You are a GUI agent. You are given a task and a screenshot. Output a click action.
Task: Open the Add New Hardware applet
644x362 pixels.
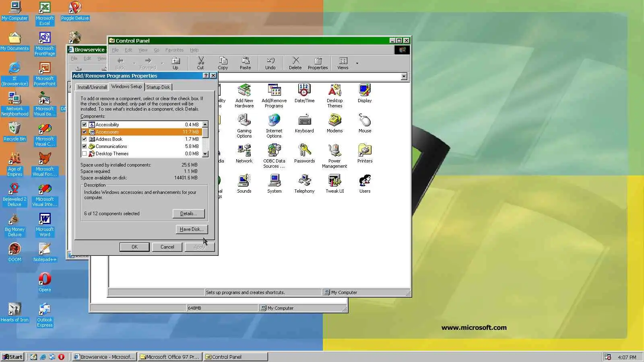[244, 96]
